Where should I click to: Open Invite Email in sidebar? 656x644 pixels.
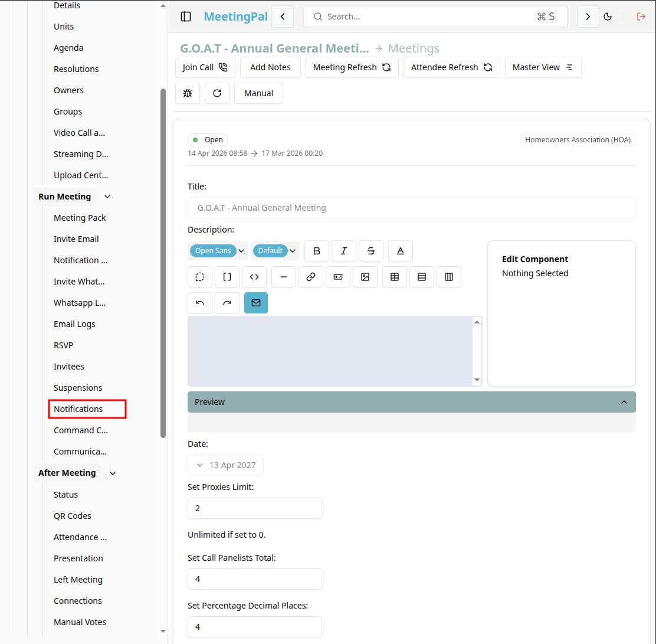(76, 239)
